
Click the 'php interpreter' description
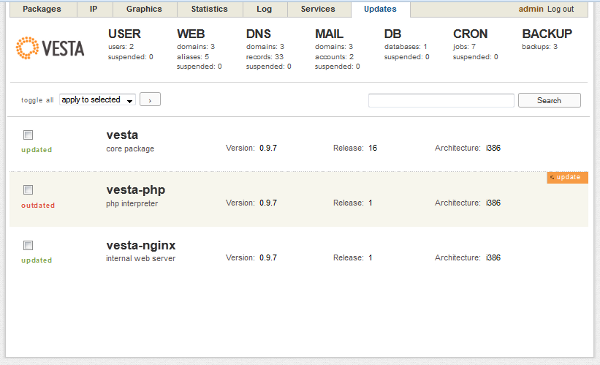tap(132, 204)
